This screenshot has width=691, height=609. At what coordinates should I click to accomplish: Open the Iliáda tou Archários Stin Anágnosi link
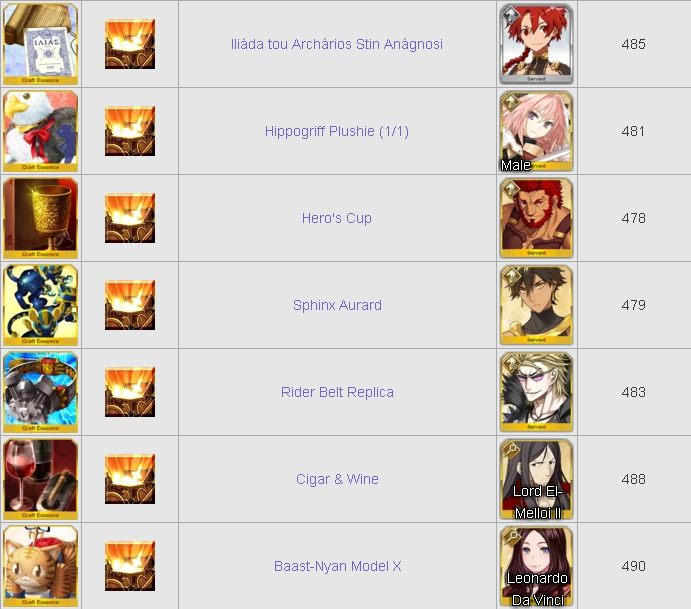[337, 44]
